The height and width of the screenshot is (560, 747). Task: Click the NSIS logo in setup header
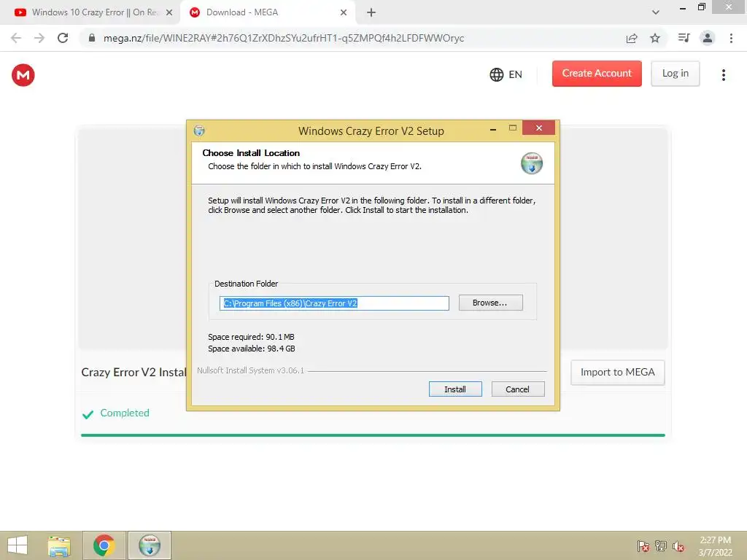pos(532,163)
